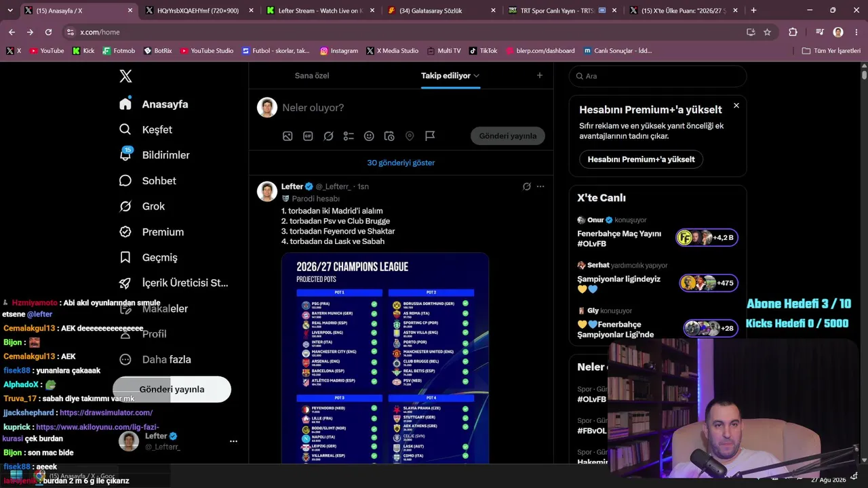Open TikTok bookmark
Image resolution: width=868 pixels, height=488 pixels.
point(482,51)
